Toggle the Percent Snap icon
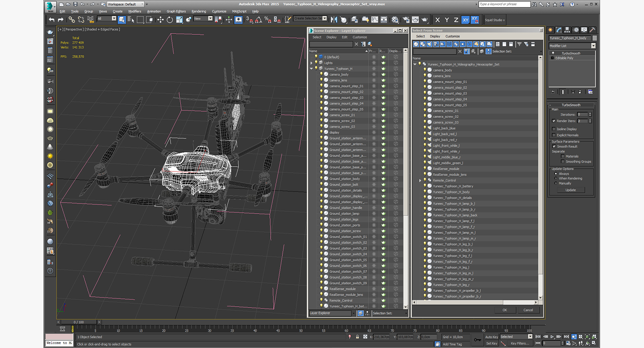This screenshot has height=348, width=644. tap(268, 20)
